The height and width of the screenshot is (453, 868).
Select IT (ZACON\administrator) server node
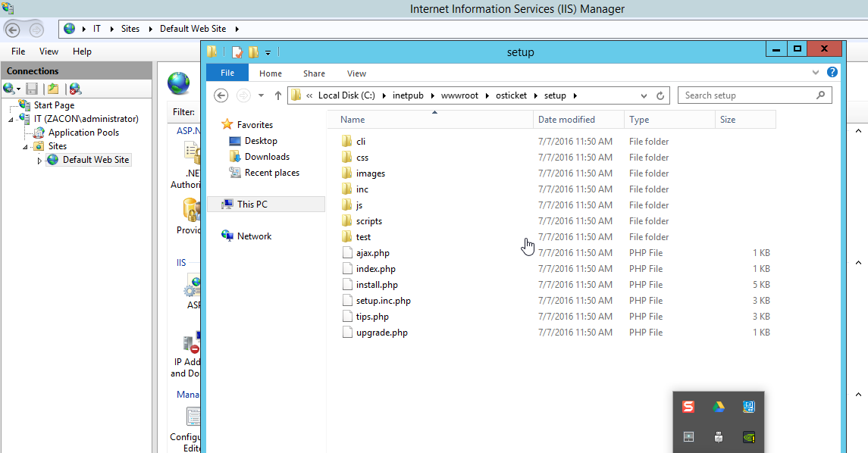[x=86, y=119]
